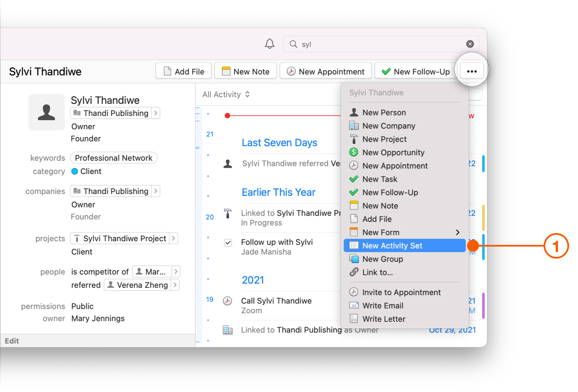Choose Write Email in the menu
The image size is (578, 392).
pos(382,306)
